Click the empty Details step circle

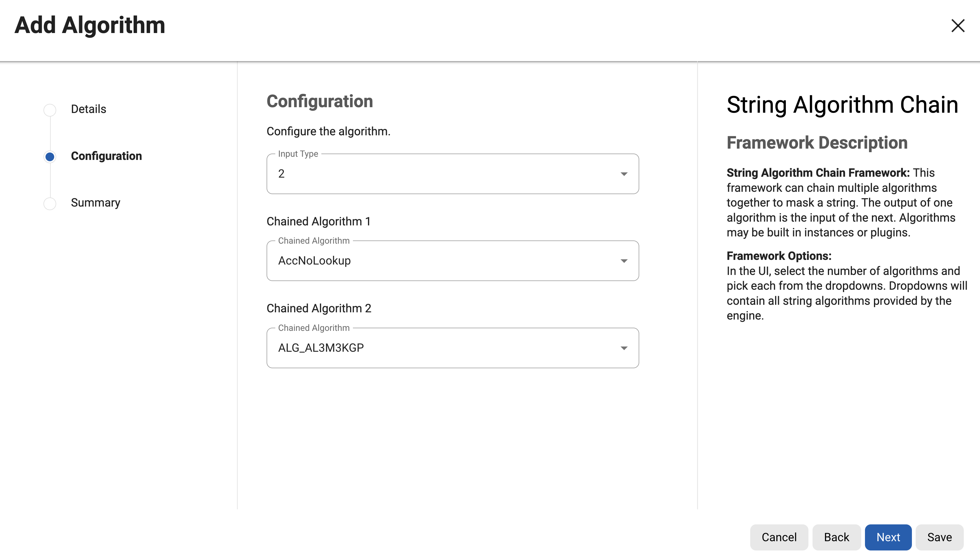coord(50,110)
